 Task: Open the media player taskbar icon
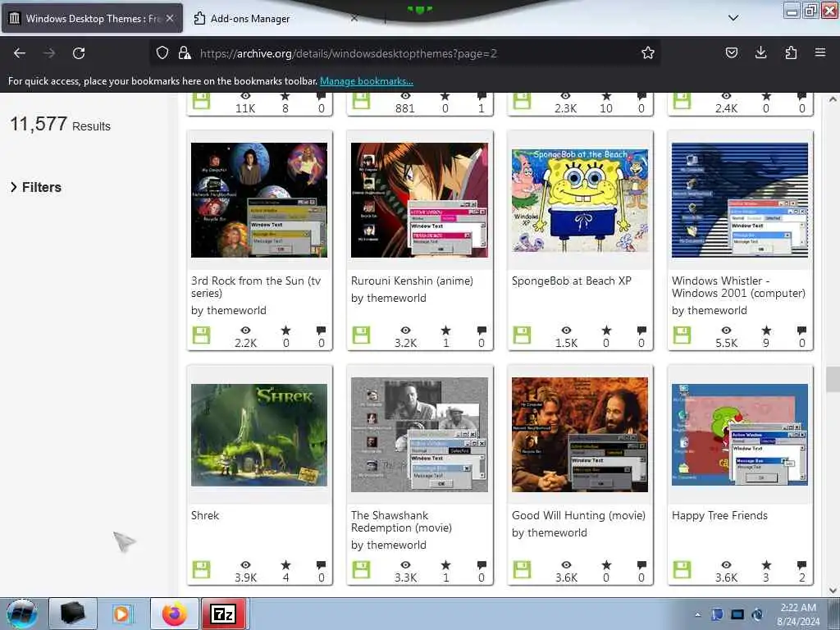(x=121, y=614)
